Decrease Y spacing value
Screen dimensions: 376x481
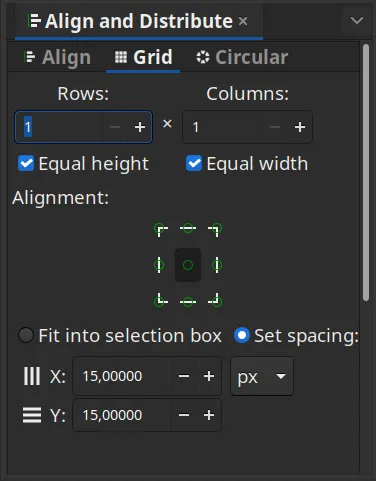(x=184, y=415)
